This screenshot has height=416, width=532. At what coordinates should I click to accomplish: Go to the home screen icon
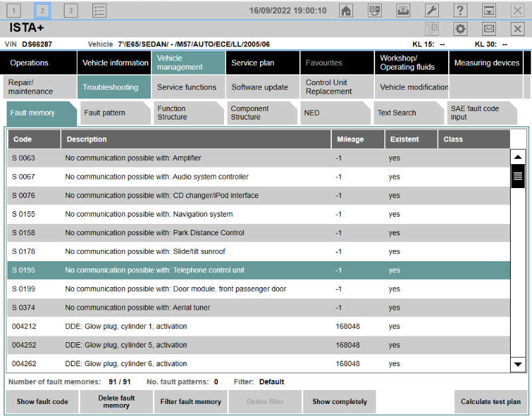pos(346,11)
